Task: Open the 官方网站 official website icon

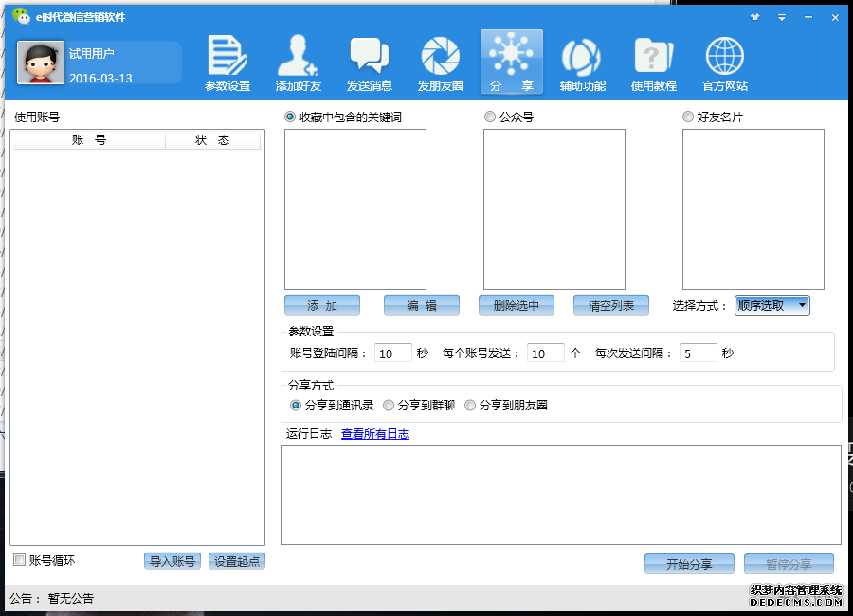Action: [x=725, y=63]
